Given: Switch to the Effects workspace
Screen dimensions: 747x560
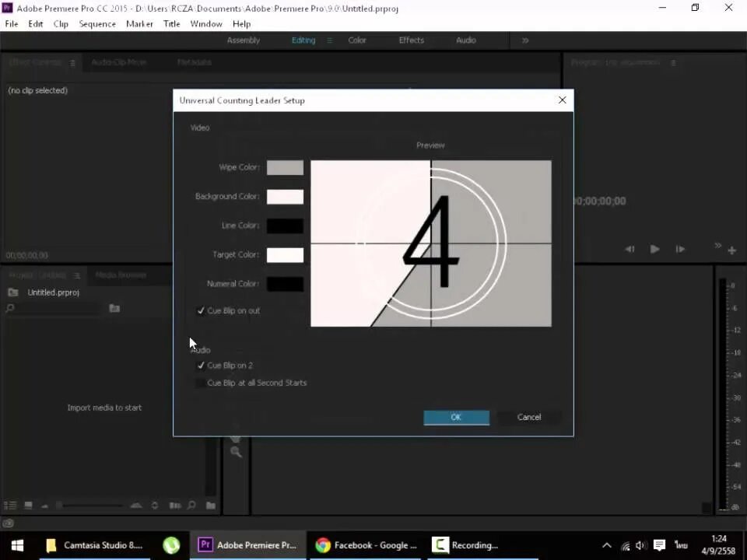Looking at the screenshot, I should click(x=411, y=40).
